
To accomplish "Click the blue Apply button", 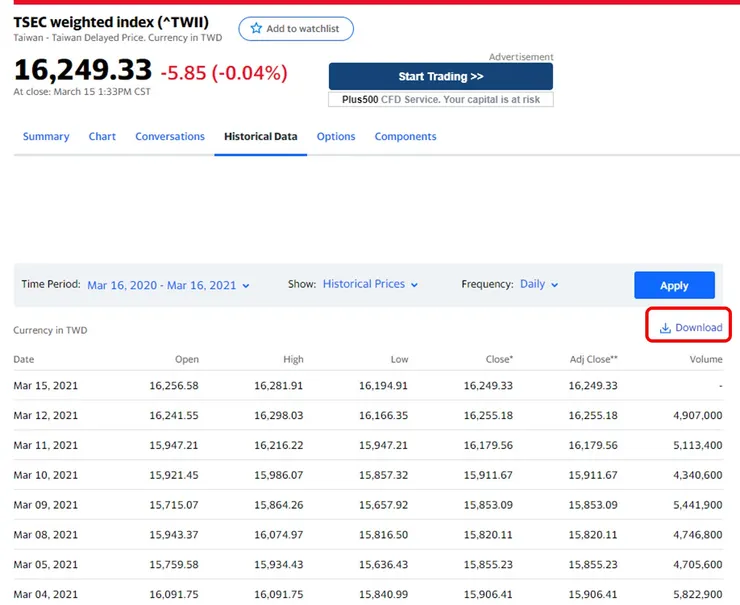I will click(674, 285).
